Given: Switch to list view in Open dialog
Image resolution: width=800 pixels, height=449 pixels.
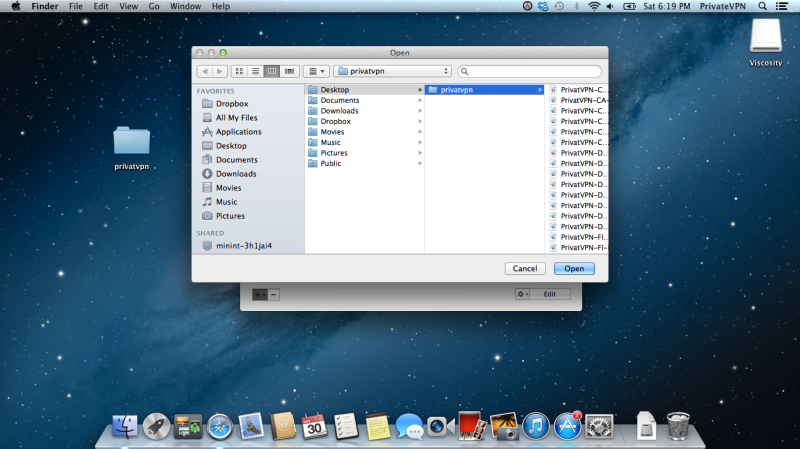Looking at the screenshot, I should pos(255,71).
